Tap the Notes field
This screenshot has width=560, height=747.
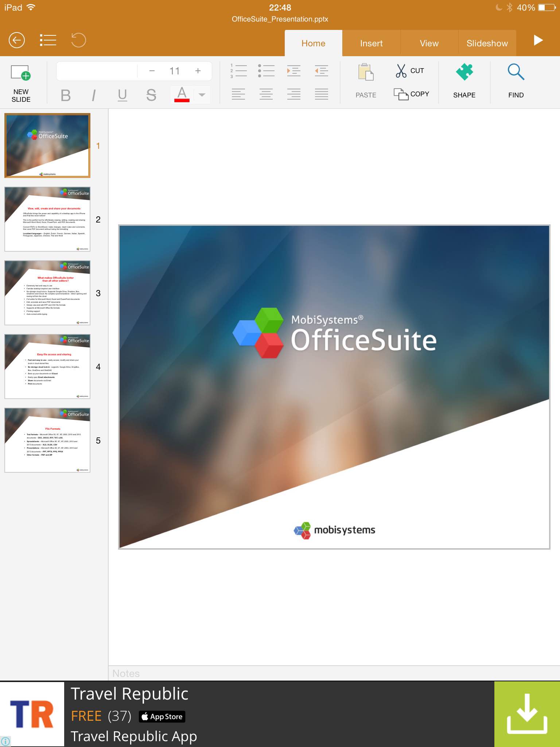pyautogui.click(x=334, y=673)
